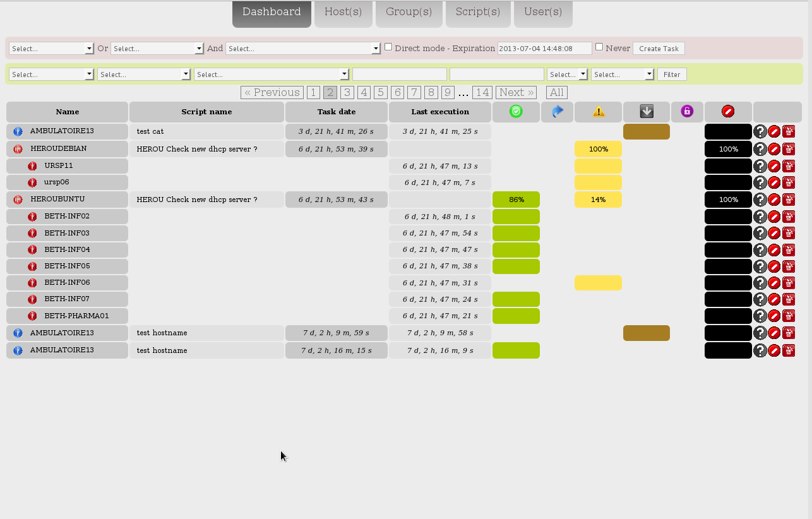The width and height of the screenshot is (812, 519).
Task: Open the Select dropdown after And
Action: 303,48
